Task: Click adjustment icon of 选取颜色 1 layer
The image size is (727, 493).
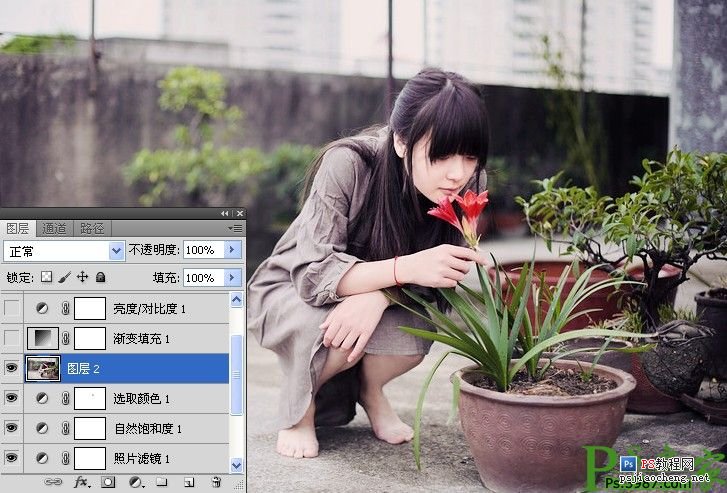Action: 42,398
